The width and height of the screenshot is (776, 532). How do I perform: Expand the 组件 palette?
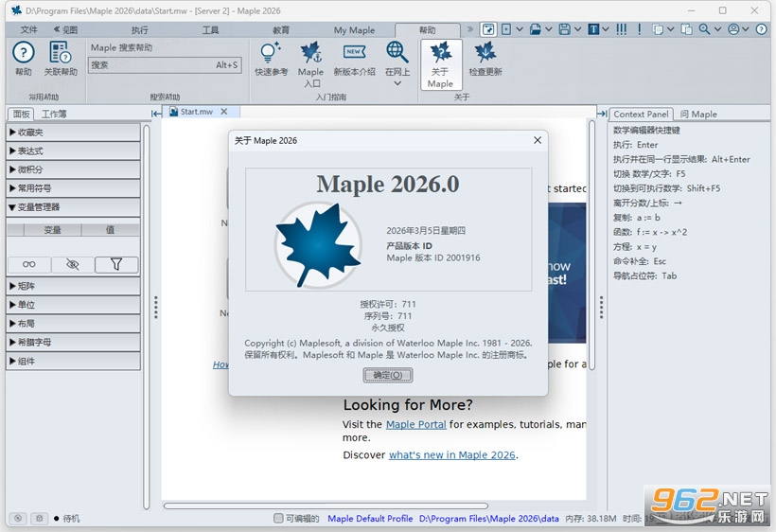coord(73,361)
